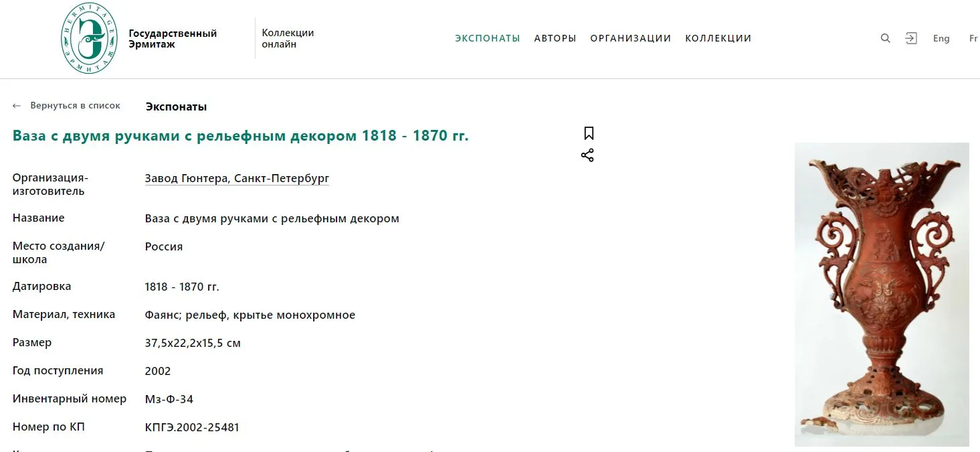Click the exhibit title heading with 1818 - 1870 гг.
Image resolution: width=980 pixels, height=452 pixels.
coord(241,136)
